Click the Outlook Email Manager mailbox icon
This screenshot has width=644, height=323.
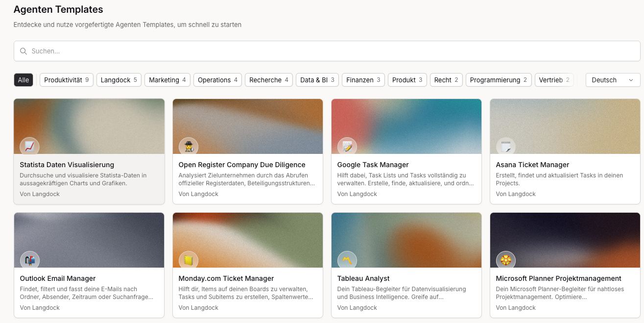29,260
